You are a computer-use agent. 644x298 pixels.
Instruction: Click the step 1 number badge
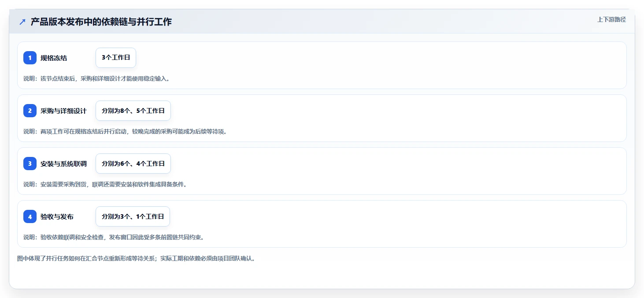(x=30, y=58)
